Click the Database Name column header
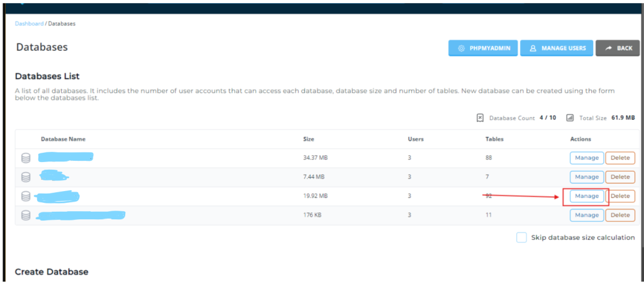The height and width of the screenshot is (284, 644). 63,139
